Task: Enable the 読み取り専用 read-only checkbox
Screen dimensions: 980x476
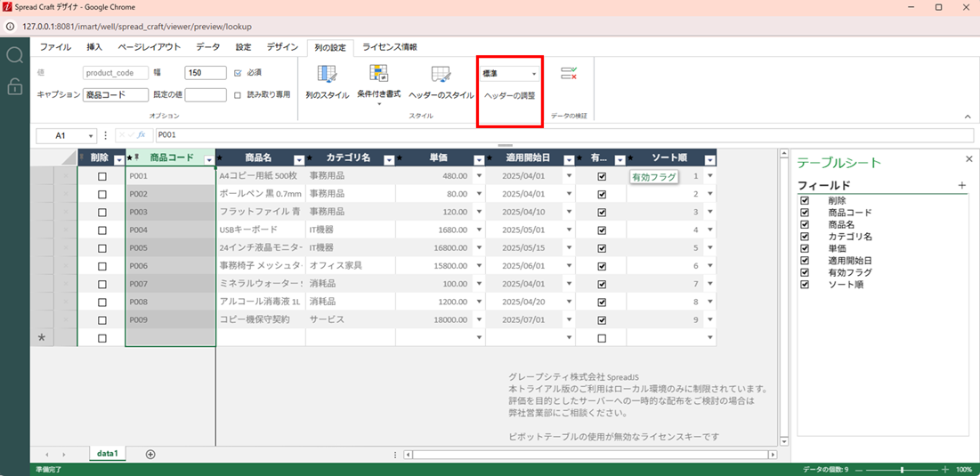Action: click(x=238, y=94)
